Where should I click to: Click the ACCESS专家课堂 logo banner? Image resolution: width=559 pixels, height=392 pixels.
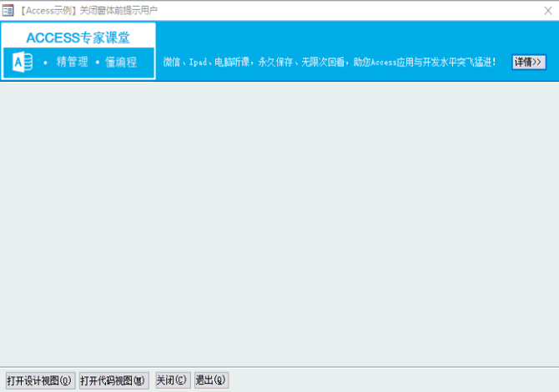coord(78,51)
